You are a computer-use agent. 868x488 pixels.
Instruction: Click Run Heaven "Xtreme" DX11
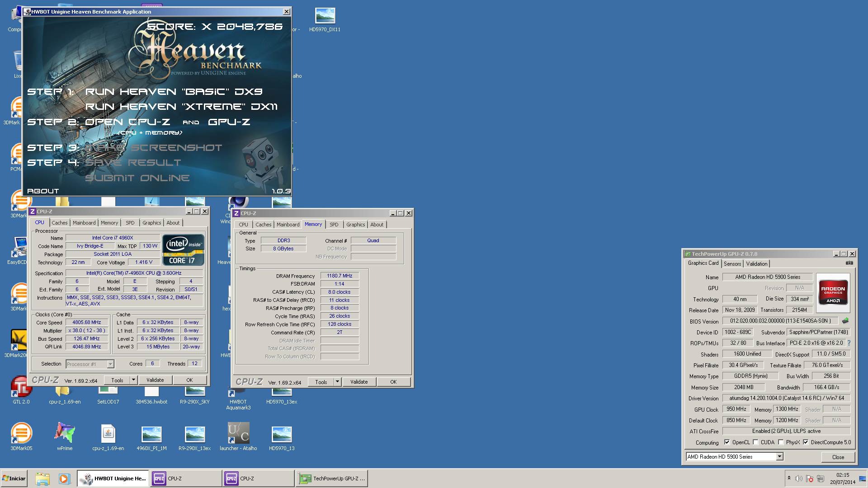point(182,107)
